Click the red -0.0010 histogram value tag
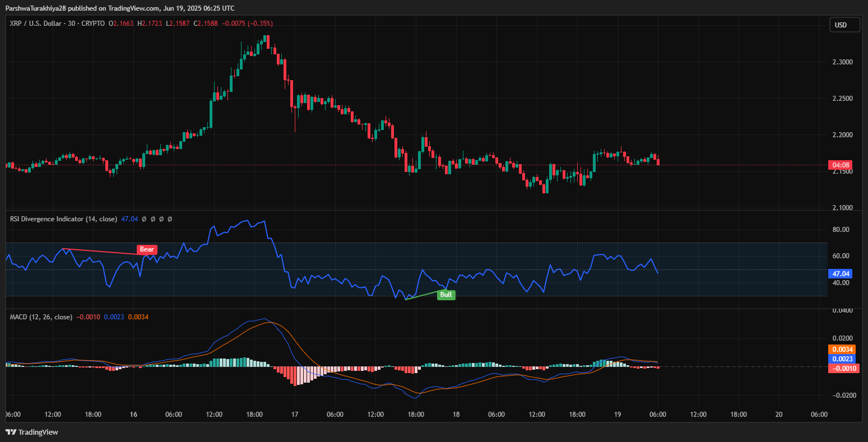The height and width of the screenshot is (442, 868). point(842,368)
